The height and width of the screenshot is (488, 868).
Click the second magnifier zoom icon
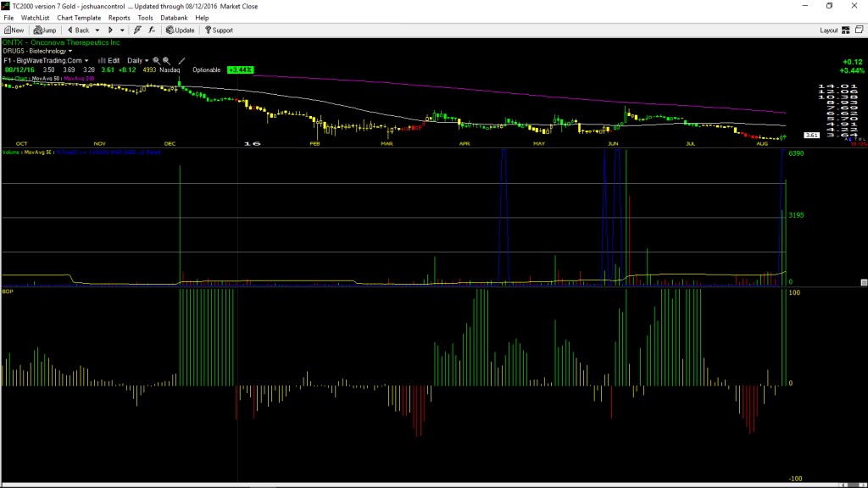point(166,61)
